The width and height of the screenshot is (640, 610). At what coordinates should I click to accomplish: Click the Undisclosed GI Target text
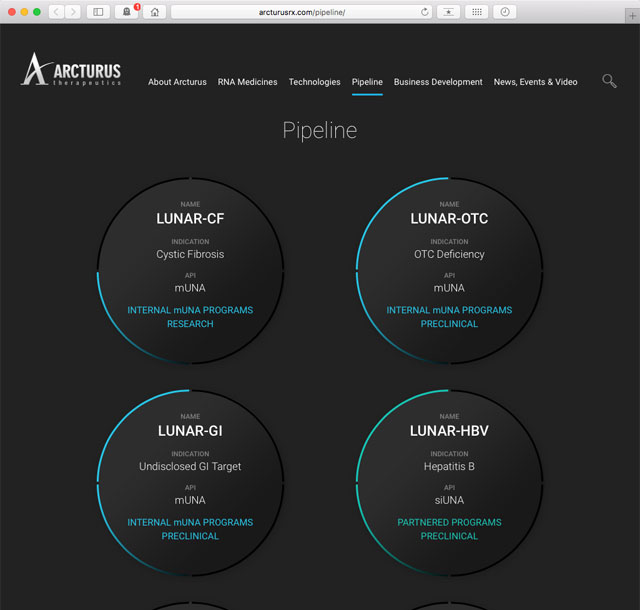pyautogui.click(x=190, y=466)
